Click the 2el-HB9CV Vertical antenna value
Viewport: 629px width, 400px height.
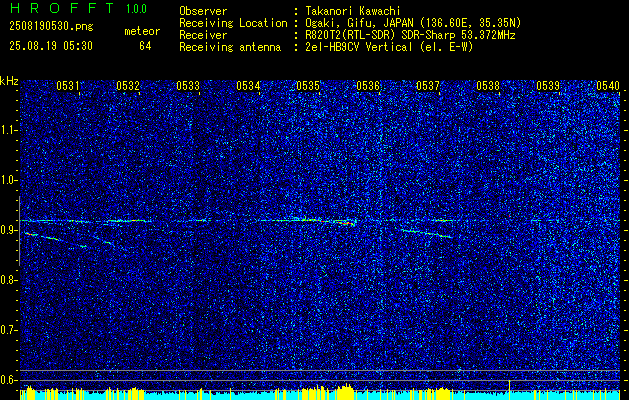coord(388,47)
